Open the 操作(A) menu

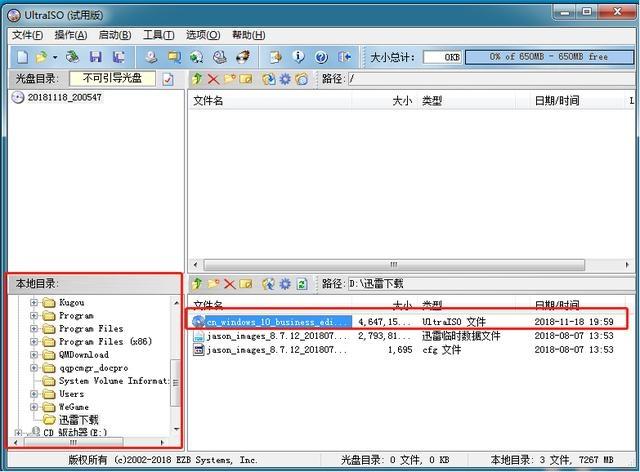(x=71, y=35)
